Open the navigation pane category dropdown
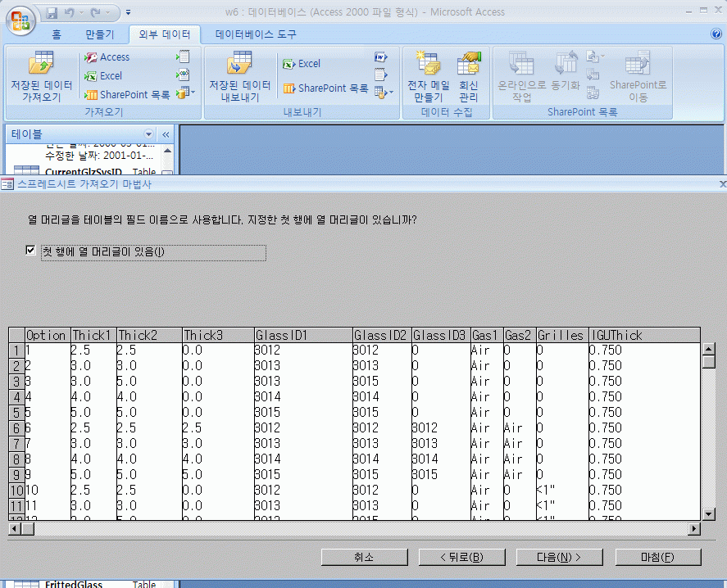 point(148,134)
